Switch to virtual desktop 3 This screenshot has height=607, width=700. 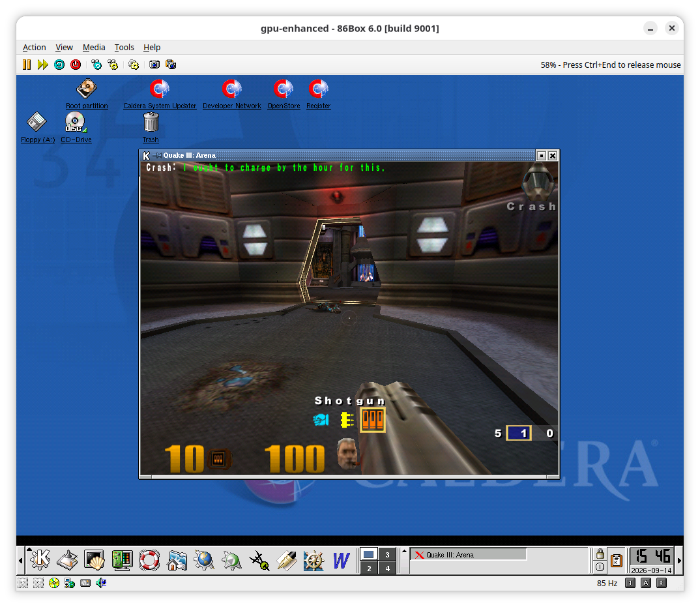point(388,554)
